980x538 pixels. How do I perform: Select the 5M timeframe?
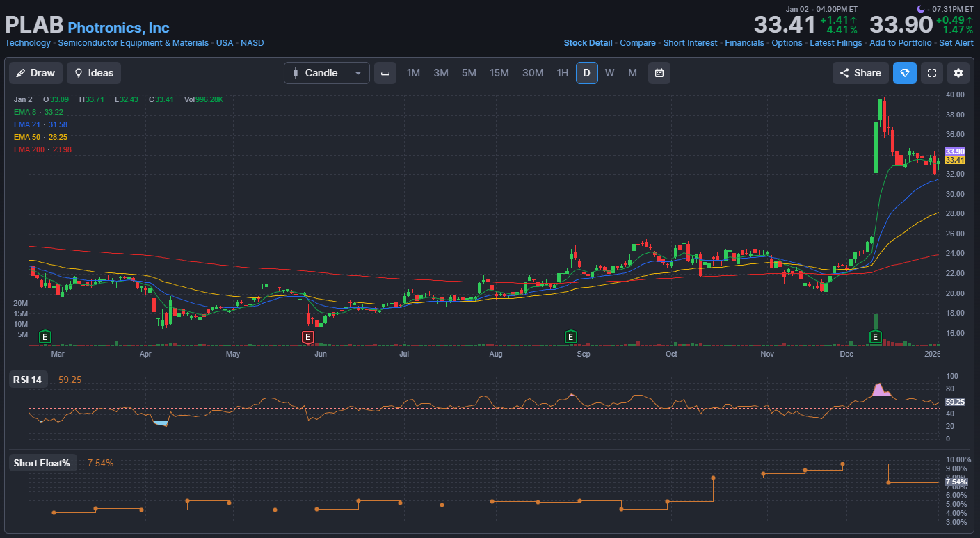coord(469,73)
